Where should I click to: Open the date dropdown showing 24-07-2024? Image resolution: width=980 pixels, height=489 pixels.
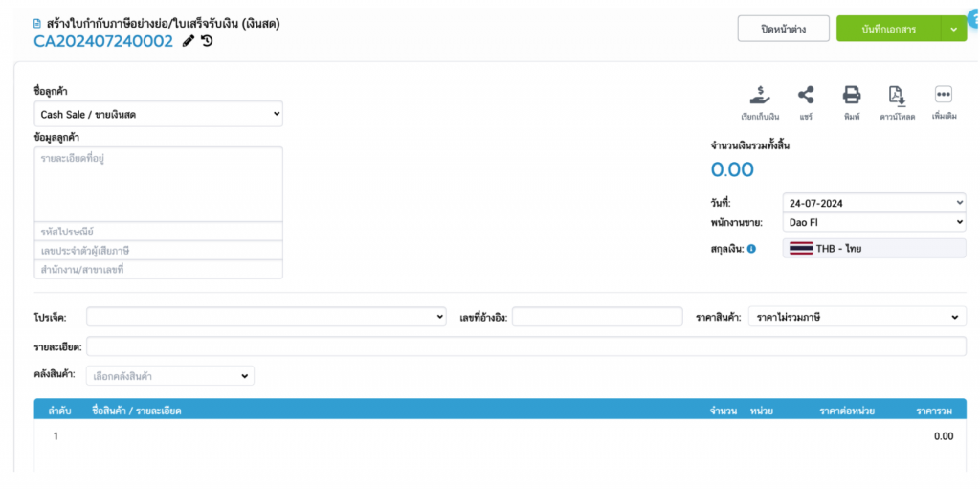(874, 203)
